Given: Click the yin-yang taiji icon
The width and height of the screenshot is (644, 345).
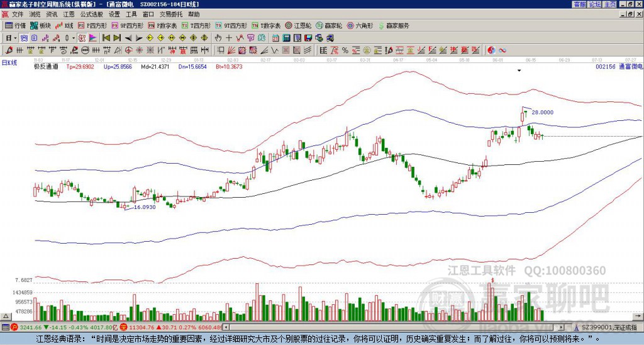Looking at the screenshot, I should point(491,50).
